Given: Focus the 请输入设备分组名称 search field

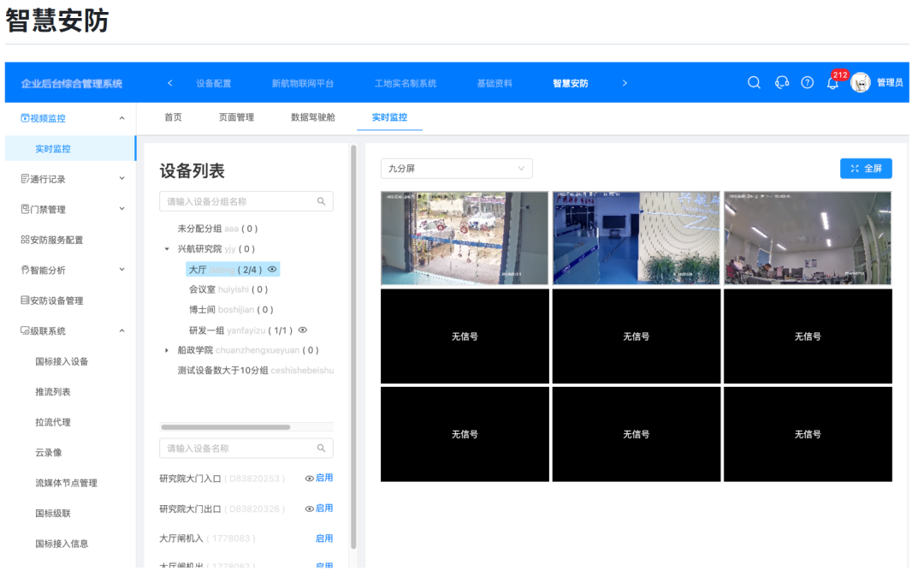Looking at the screenshot, I should click(x=246, y=201).
